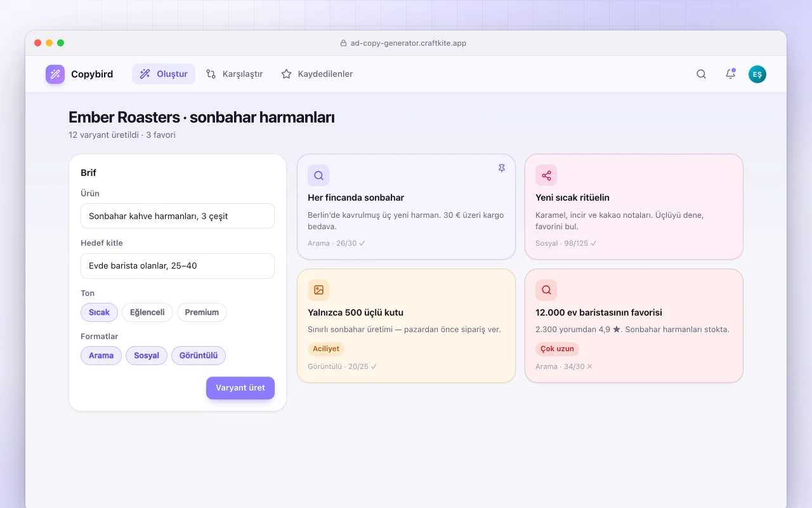The width and height of the screenshot is (812, 508).
Task: Click the 12 varyant üretildi · 3 favori subtitle
Action: (x=122, y=135)
